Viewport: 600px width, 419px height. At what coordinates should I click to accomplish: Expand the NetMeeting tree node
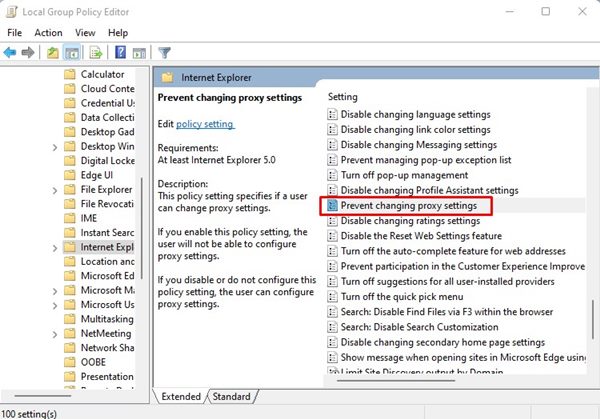pos(55,334)
